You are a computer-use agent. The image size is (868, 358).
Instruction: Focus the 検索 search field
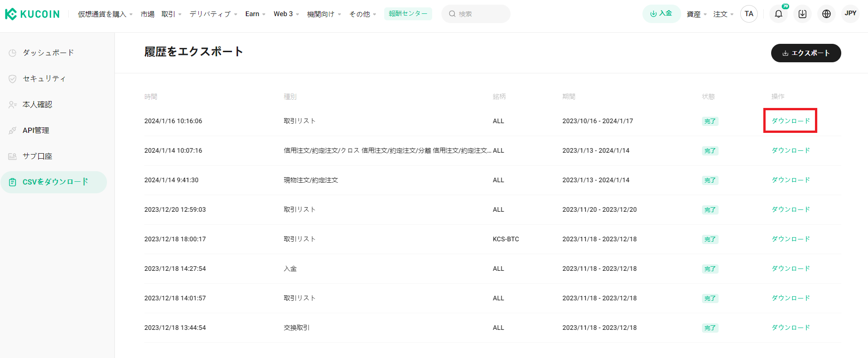[x=476, y=14]
